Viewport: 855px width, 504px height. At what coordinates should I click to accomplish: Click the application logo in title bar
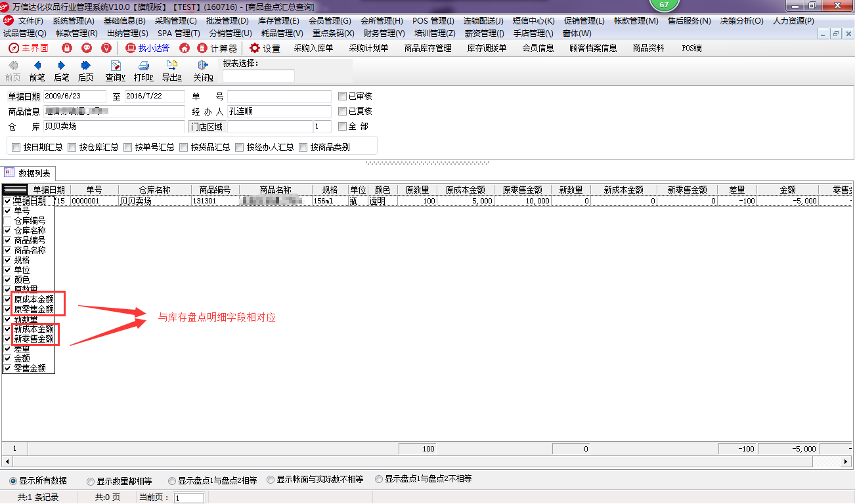click(5, 6)
